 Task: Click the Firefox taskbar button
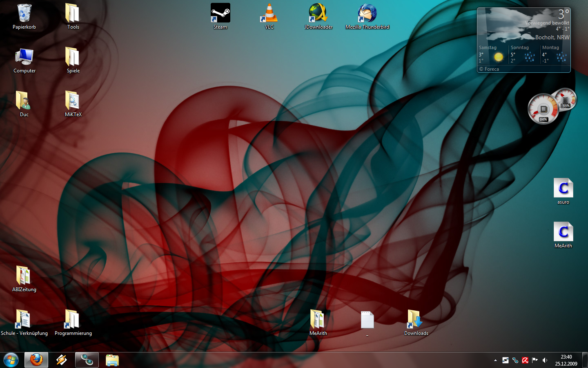tap(36, 360)
